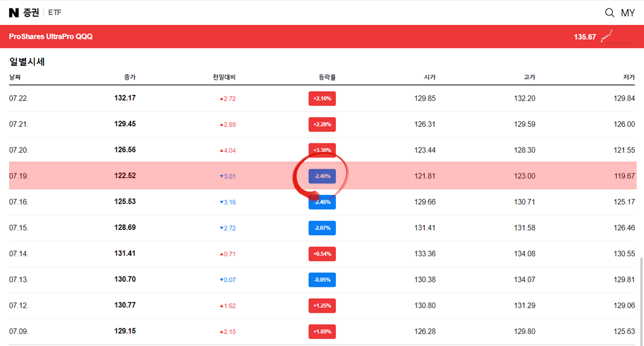Screen dimensions: 644x346
Task: Click the ProShares UltraPro QQQ title
Action: (x=50, y=36)
